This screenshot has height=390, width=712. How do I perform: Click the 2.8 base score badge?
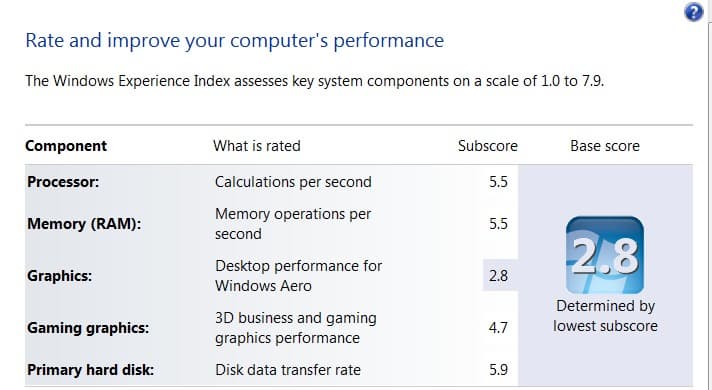pyautogui.click(x=605, y=255)
